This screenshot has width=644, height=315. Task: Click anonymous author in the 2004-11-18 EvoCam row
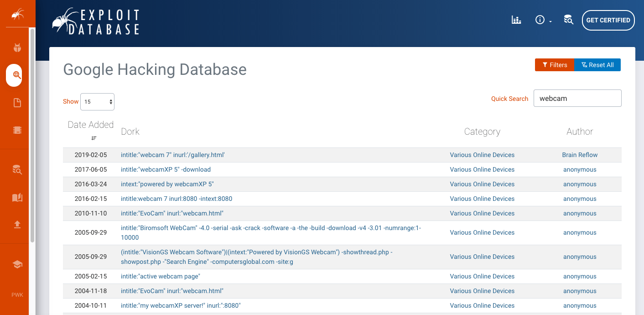coord(580,291)
